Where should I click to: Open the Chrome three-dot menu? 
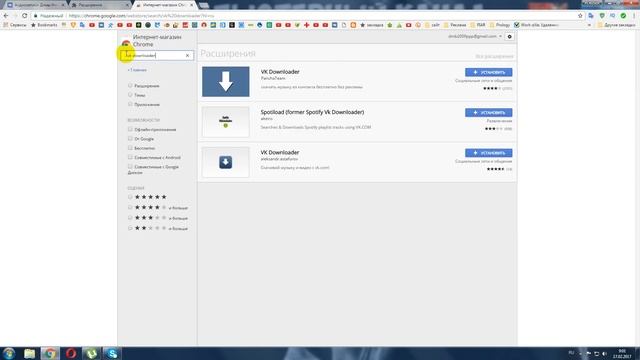634,16
